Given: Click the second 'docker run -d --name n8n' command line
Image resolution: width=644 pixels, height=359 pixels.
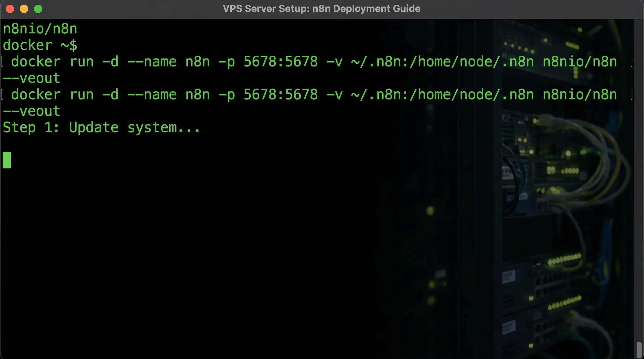Looking at the screenshot, I should click(x=314, y=95).
